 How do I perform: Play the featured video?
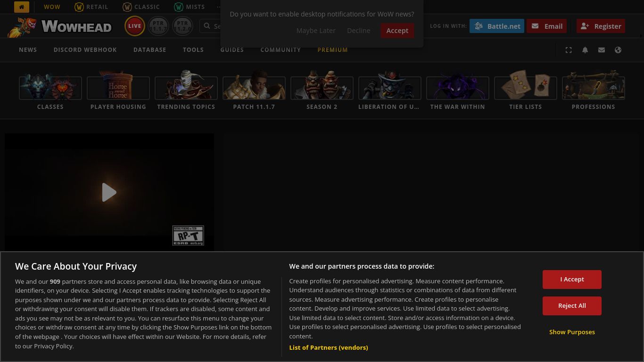pyautogui.click(x=109, y=192)
